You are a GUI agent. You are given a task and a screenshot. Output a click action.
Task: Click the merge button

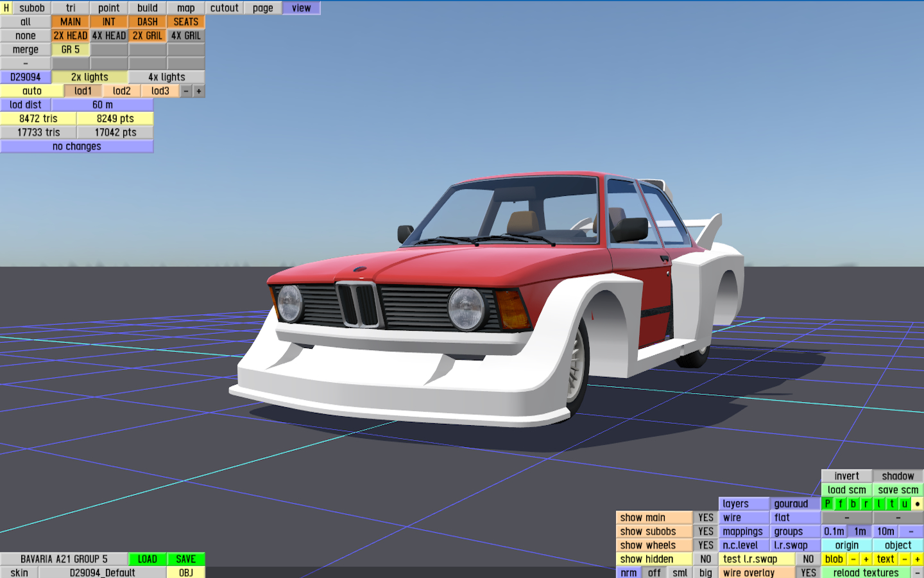(x=26, y=49)
